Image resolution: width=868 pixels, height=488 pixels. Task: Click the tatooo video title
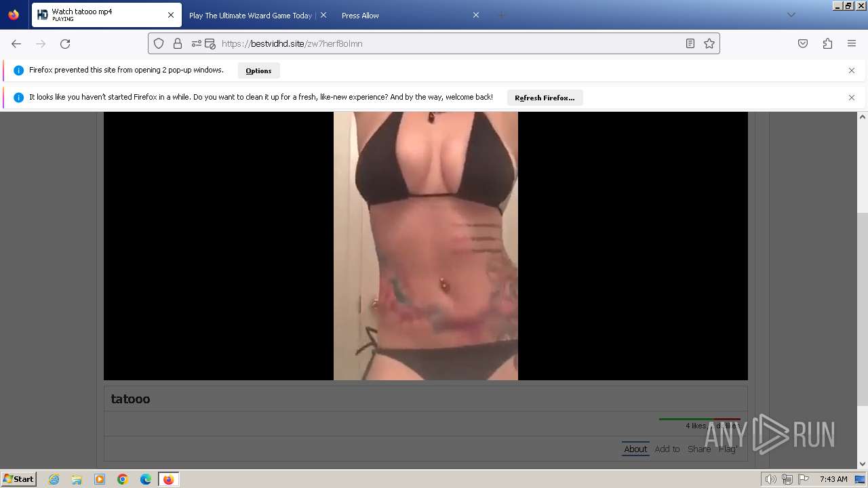pos(130,399)
